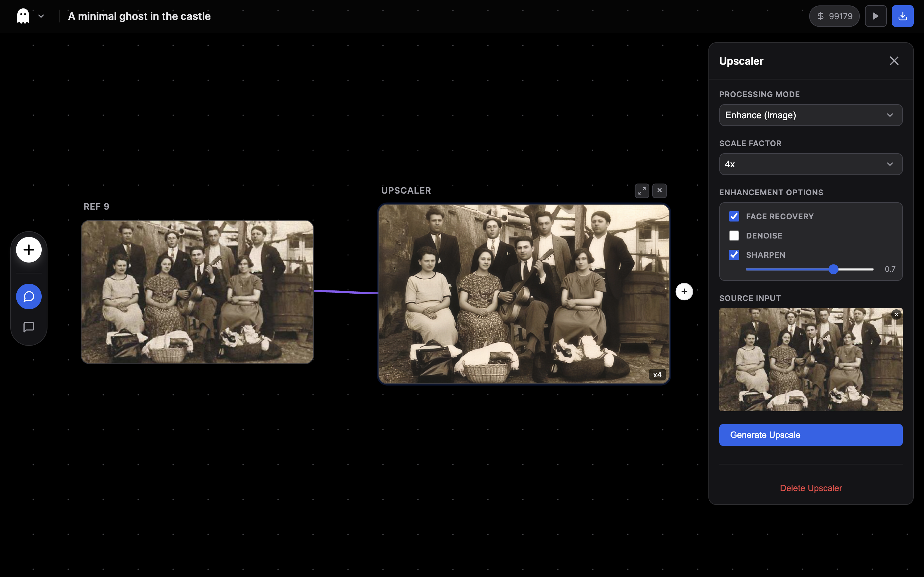Remove the source input image thumbnail
924x577 pixels.
896,314
